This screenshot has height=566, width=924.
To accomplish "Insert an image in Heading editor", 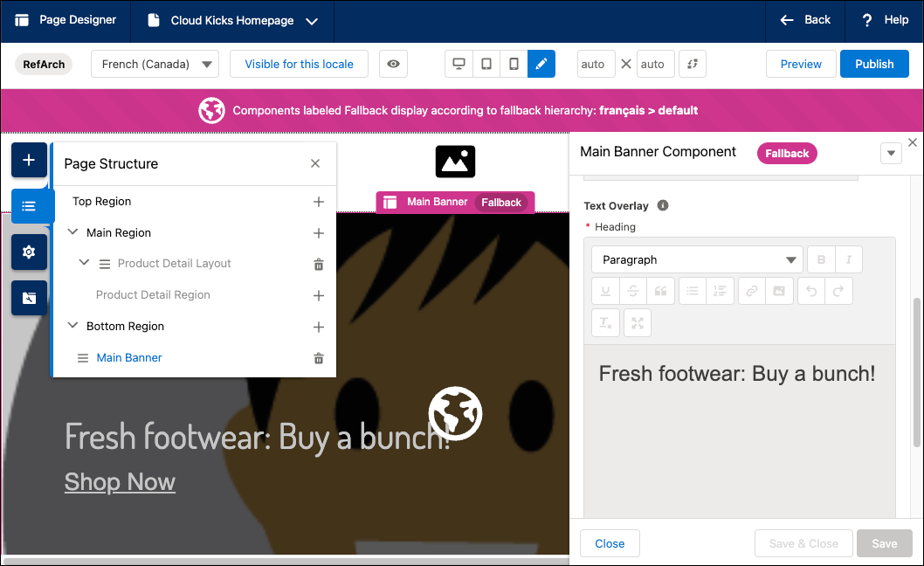I will (x=779, y=291).
